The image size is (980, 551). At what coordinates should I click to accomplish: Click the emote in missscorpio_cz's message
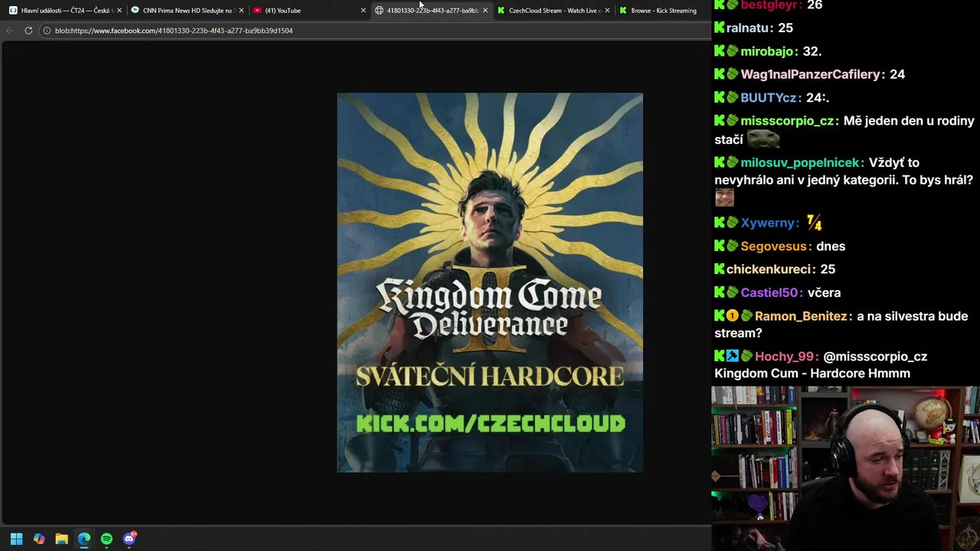coord(763,139)
